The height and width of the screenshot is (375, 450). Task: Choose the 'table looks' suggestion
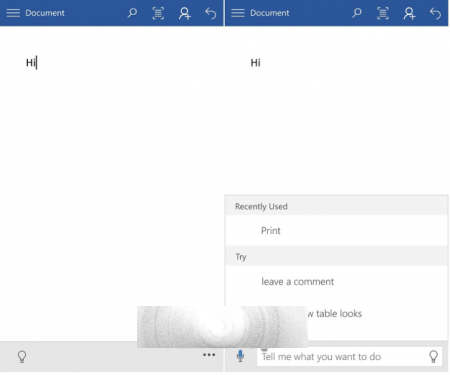pos(336,314)
